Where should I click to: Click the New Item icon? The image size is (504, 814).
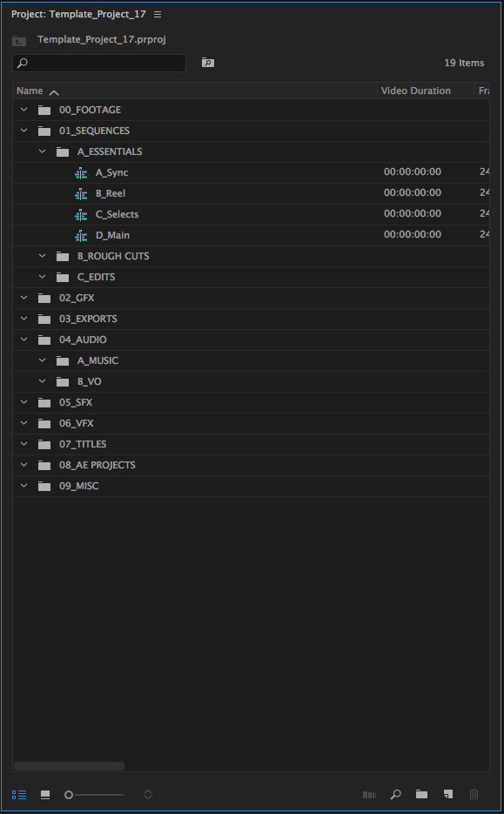(448, 794)
